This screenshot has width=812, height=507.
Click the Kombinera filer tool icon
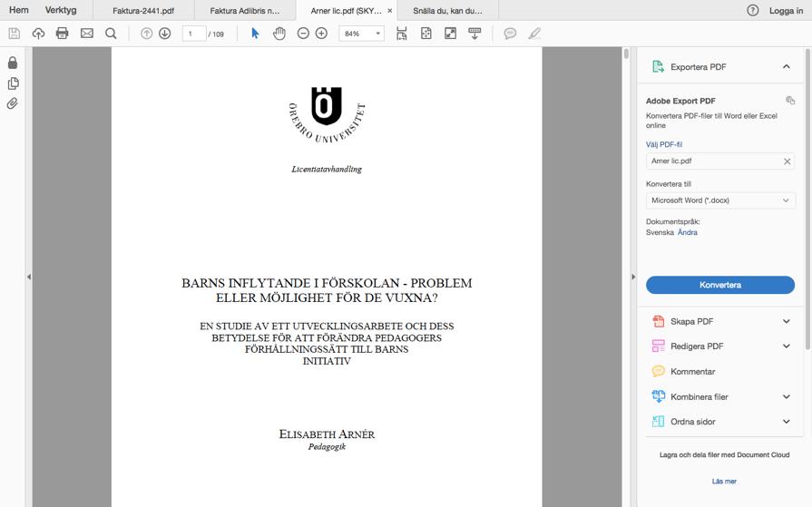coord(658,396)
